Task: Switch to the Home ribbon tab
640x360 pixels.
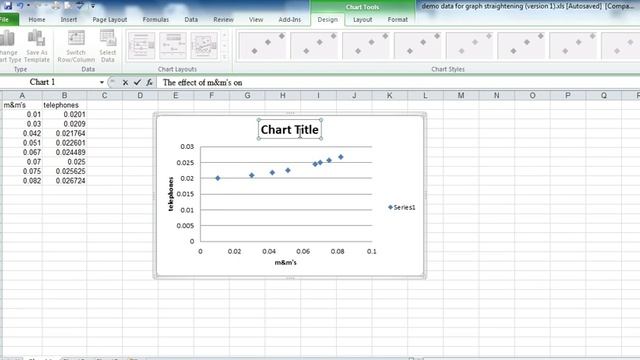Action: [37, 20]
